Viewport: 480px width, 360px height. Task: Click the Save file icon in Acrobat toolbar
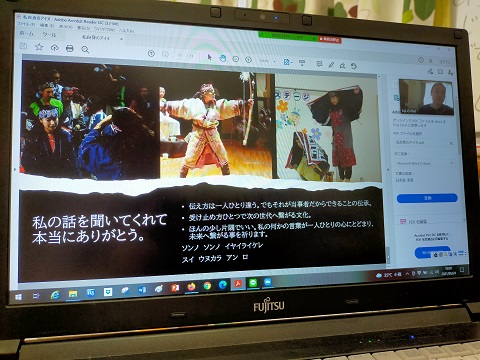(x=23, y=46)
